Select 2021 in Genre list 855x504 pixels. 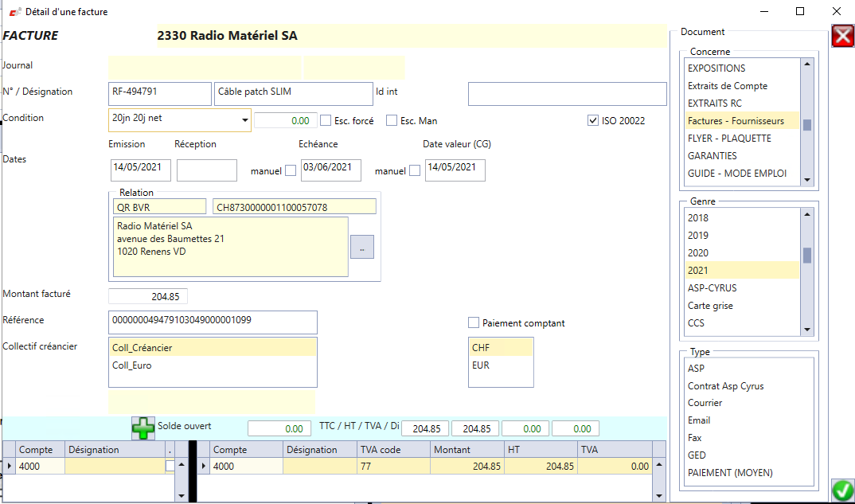742,270
